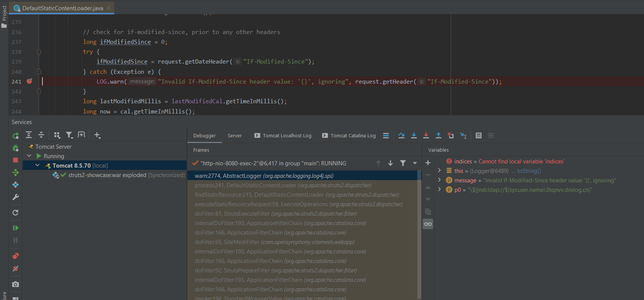Collapse the Tomcat 8.5.70 node
The width and height of the screenshot is (644, 300).
coord(37,165)
